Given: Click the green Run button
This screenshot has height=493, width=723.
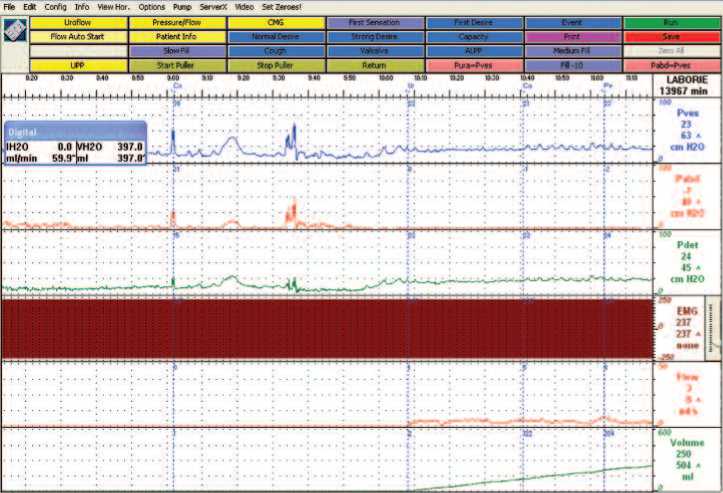Looking at the screenshot, I should coord(671,23).
